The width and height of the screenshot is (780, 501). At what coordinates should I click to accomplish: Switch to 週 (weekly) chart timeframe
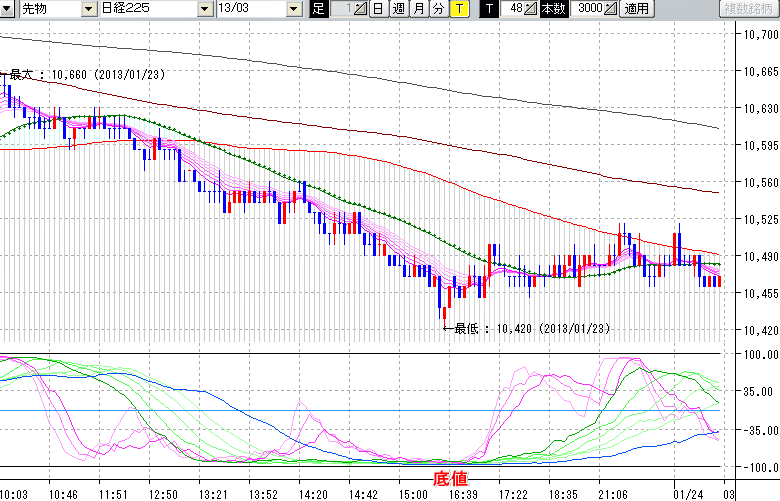tap(398, 9)
